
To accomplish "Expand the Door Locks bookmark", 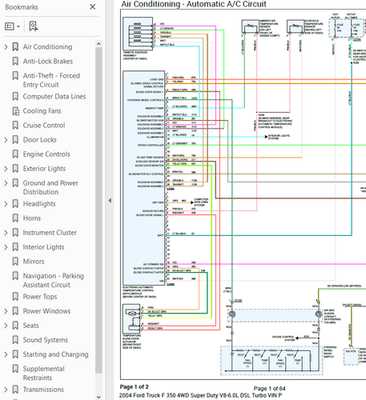I will 5,140.
